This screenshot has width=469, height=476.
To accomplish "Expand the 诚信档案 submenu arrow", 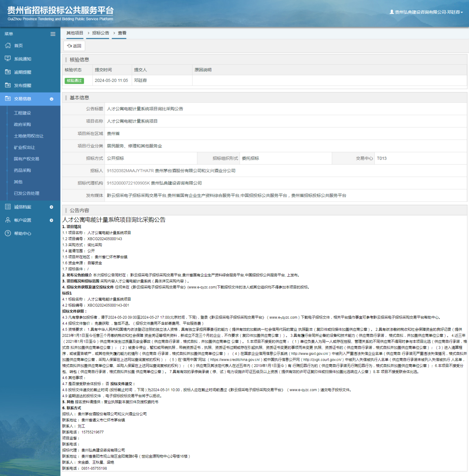I will click(51, 207).
